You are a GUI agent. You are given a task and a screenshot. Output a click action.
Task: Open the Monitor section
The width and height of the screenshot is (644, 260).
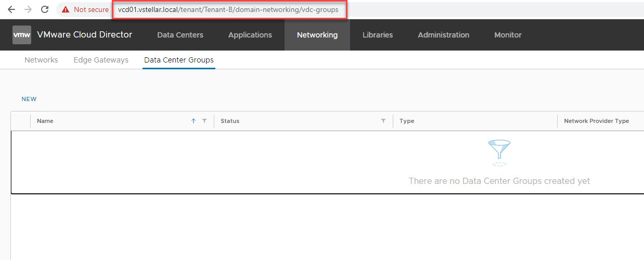point(508,35)
